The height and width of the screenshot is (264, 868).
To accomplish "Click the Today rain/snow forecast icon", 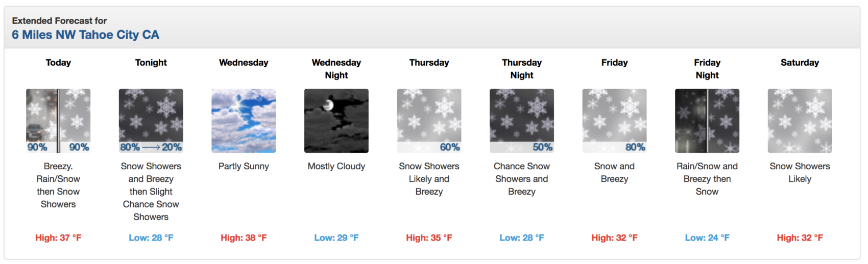I will pos(58,121).
